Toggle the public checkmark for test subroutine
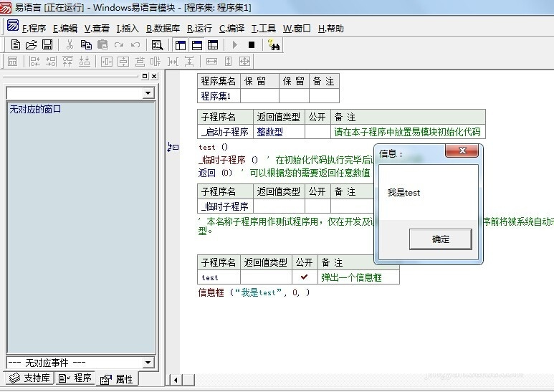The image size is (554, 392). click(304, 277)
